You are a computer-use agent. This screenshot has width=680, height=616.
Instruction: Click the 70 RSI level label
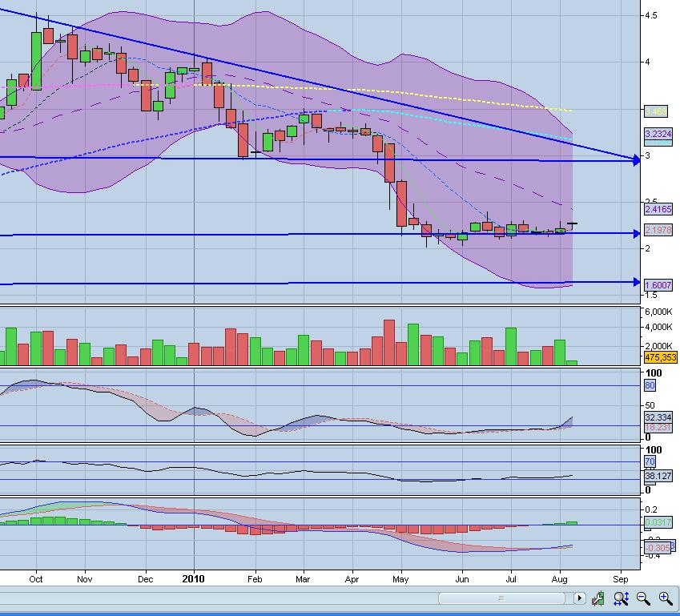(650, 461)
